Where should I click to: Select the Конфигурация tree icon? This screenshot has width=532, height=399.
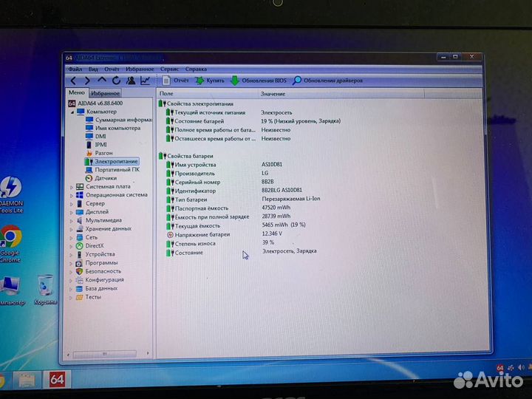click(x=79, y=280)
